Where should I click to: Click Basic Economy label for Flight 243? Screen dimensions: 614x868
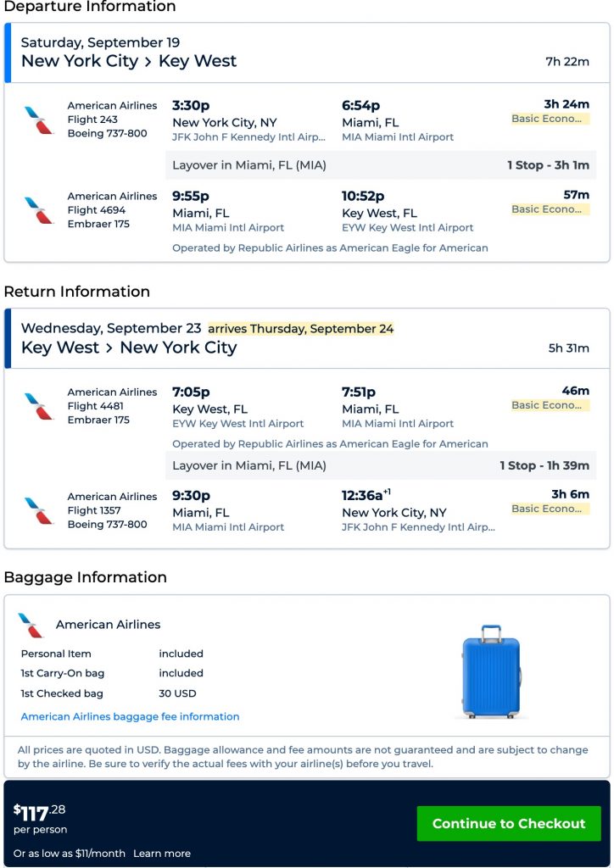point(550,119)
